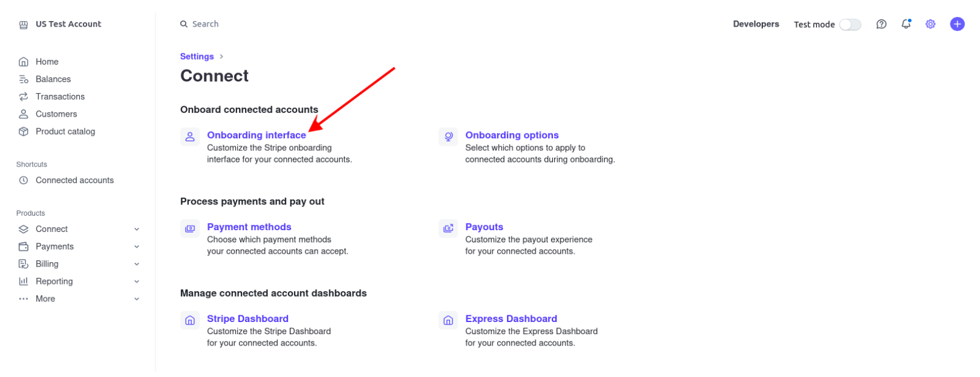Go to Balances in the sidebar
980x377 pixels.
click(x=53, y=79)
